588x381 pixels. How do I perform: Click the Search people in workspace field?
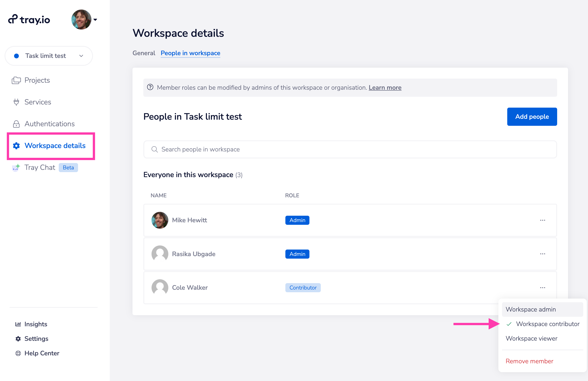pos(350,149)
